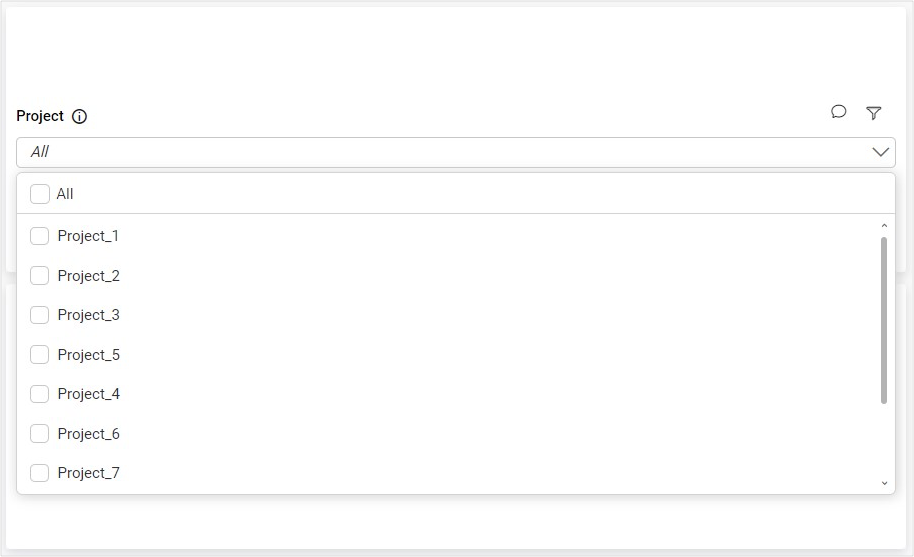
Task: Click the Project info icon
Action: (x=80, y=116)
